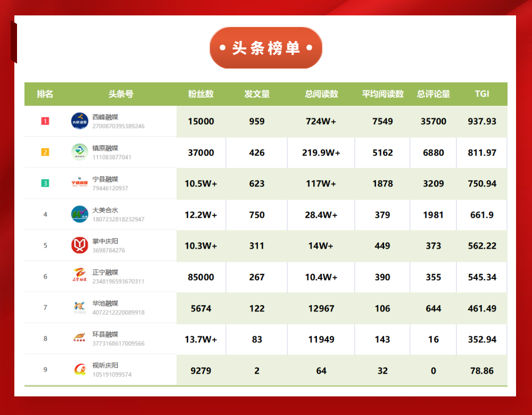Open the 视听庆阳 account name link
Screen dimensions: 532x415
pos(105,366)
